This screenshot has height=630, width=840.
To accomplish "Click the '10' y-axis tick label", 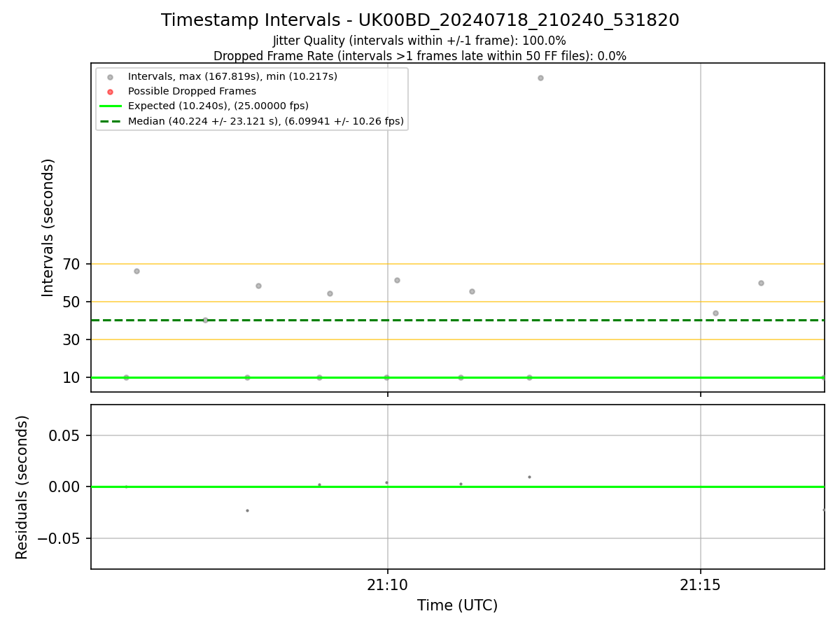I will point(73,377).
